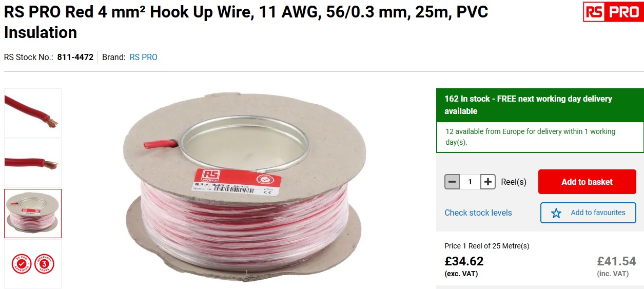The height and width of the screenshot is (289, 644).
Task: Click the green 162 In stock banner
Action: [540, 105]
